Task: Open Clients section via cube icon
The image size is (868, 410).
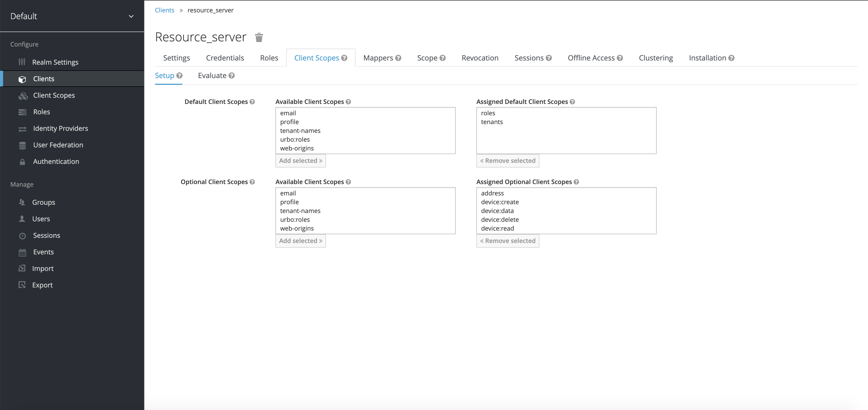Action: coord(22,79)
